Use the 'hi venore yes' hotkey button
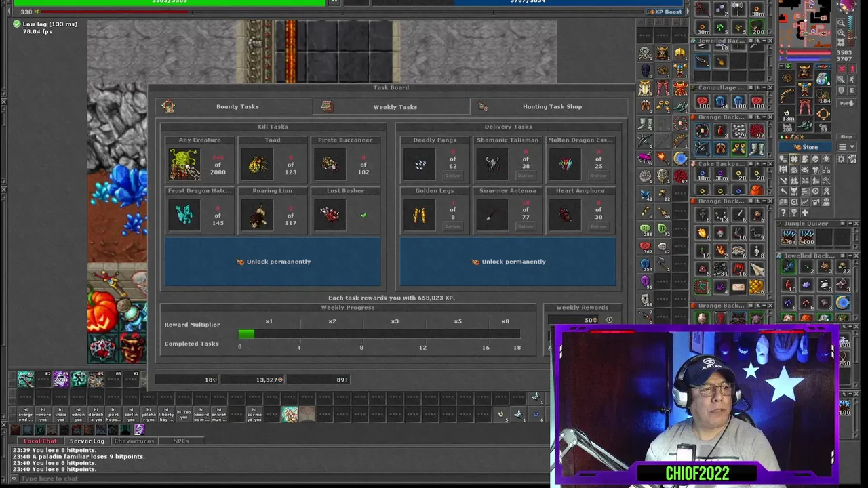The height and width of the screenshot is (488, 868). click(x=43, y=414)
